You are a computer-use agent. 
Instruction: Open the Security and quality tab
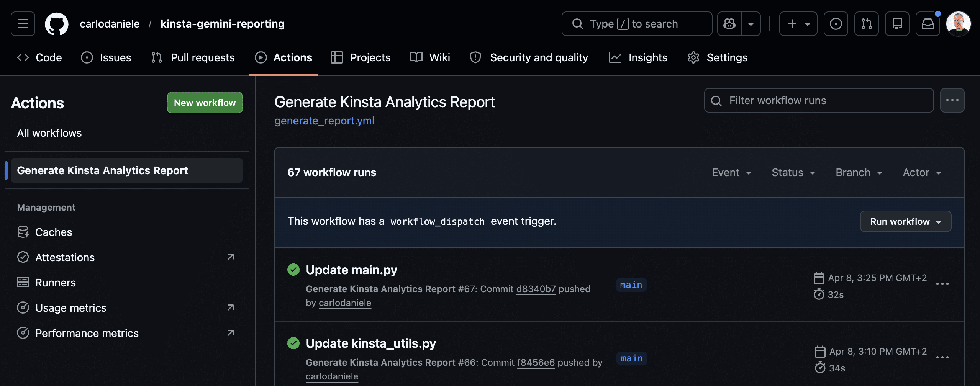[x=529, y=57]
